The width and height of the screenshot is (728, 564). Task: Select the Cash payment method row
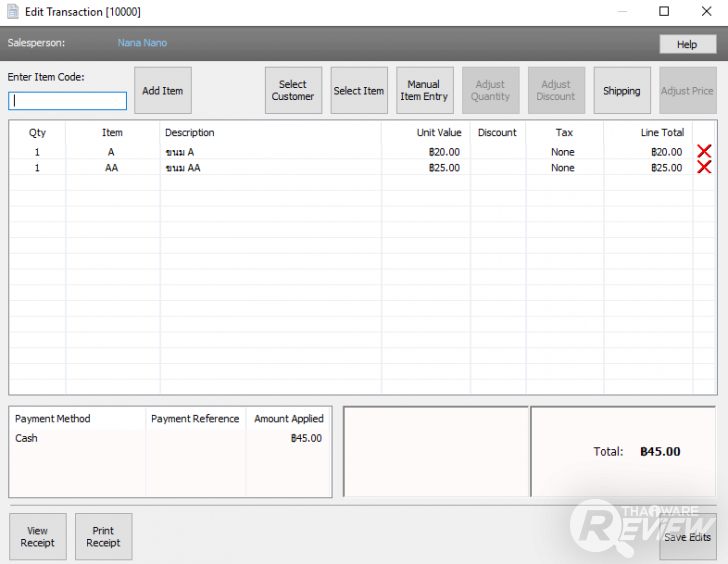point(170,438)
